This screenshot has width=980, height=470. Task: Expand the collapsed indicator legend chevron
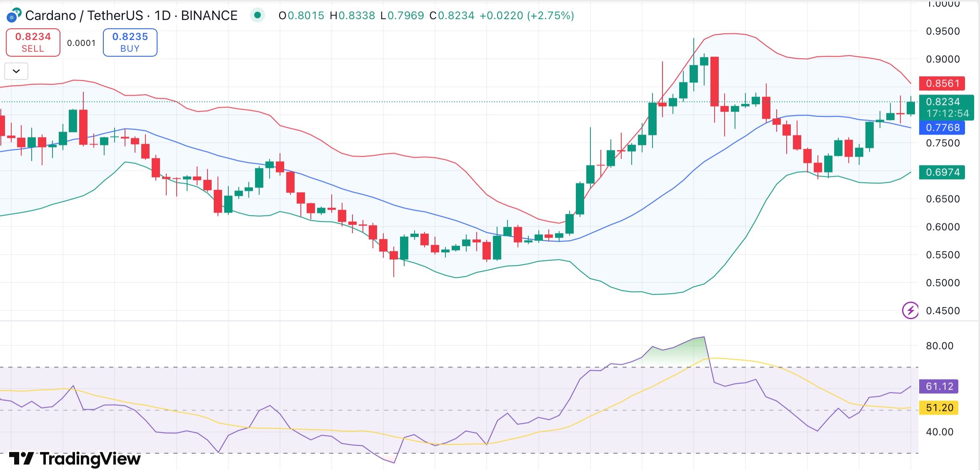16,71
